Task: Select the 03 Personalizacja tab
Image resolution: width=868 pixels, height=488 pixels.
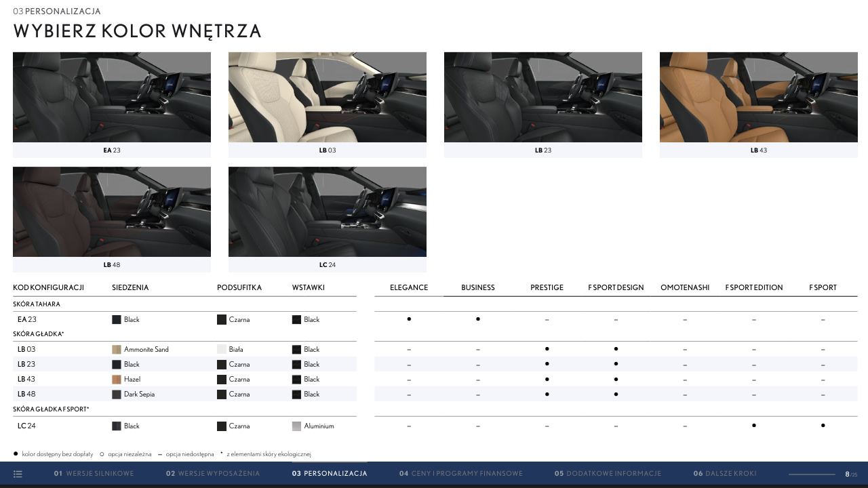Action: click(330, 474)
